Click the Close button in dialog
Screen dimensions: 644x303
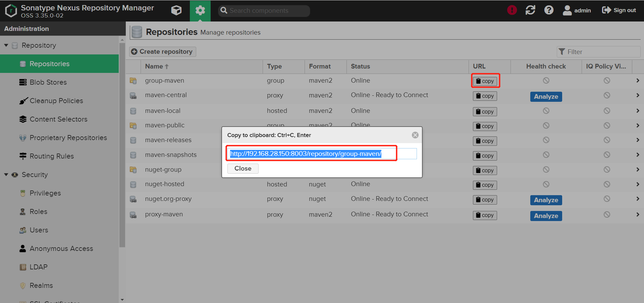click(243, 169)
